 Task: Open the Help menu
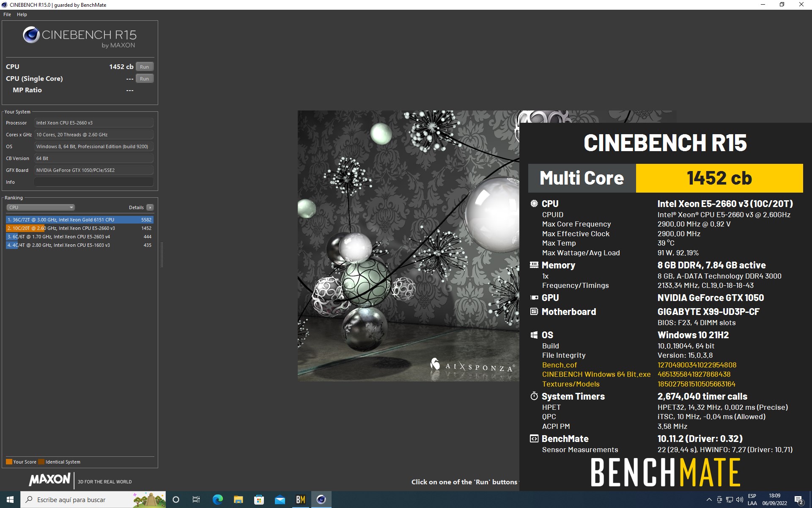click(x=22, y=14)
